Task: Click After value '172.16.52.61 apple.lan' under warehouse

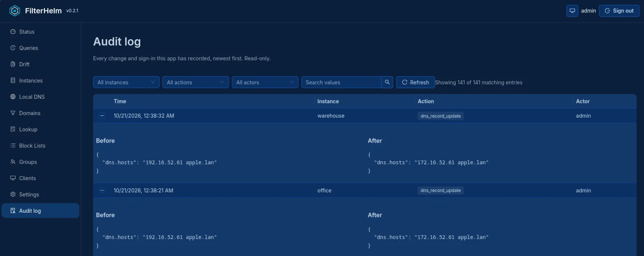Action: 451,162
